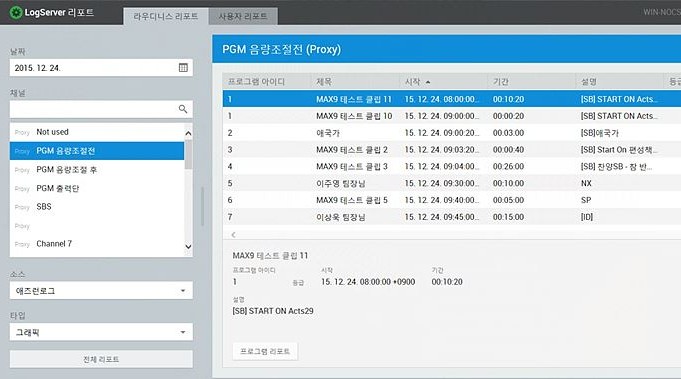Click the 전체 리포트 button
681x379 pixels.
[101, 359]
